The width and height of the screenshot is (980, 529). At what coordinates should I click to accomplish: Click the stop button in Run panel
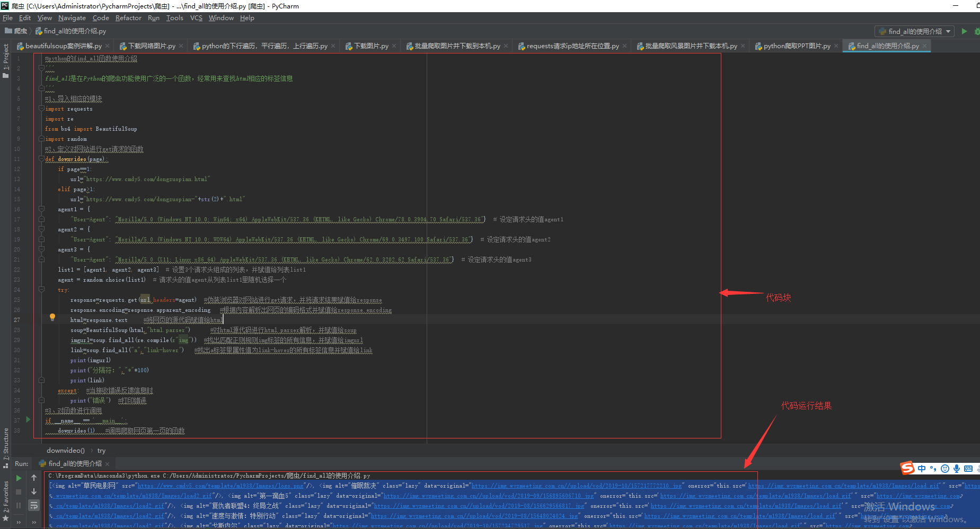tap(19, 492)
